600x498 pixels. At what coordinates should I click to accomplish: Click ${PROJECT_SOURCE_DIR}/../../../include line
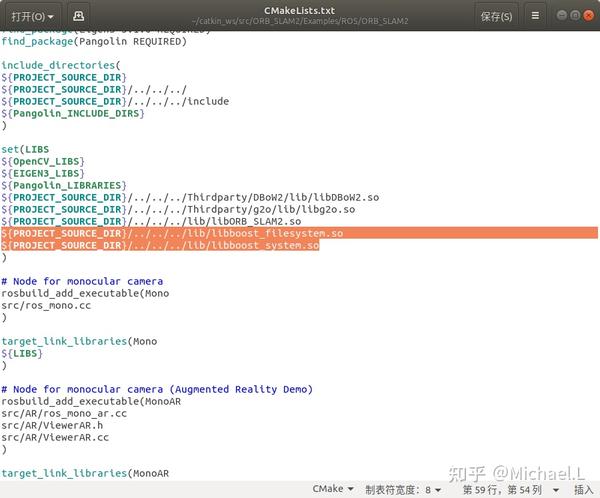(x=115, y=101)
